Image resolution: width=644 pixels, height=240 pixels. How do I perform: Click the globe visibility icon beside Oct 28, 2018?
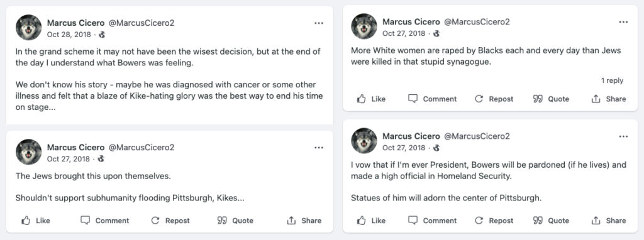(x=102, y=35)
